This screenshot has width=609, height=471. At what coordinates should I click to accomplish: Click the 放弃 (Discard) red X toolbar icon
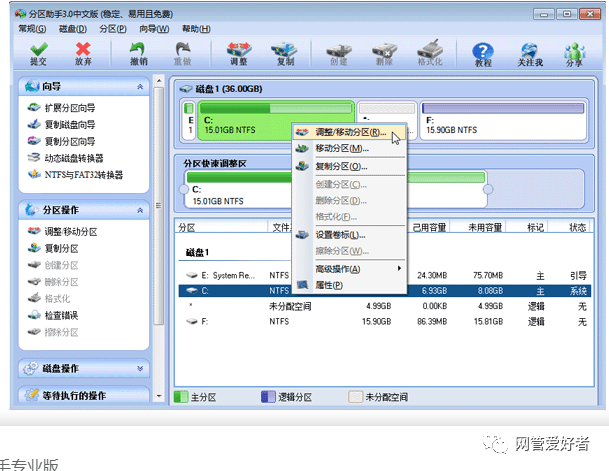click(83, 53)
